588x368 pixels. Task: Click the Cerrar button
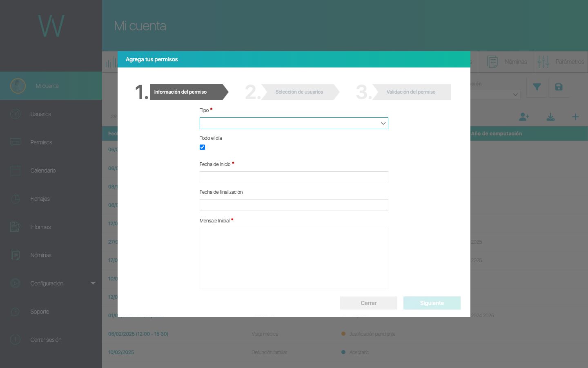(369, 303)
